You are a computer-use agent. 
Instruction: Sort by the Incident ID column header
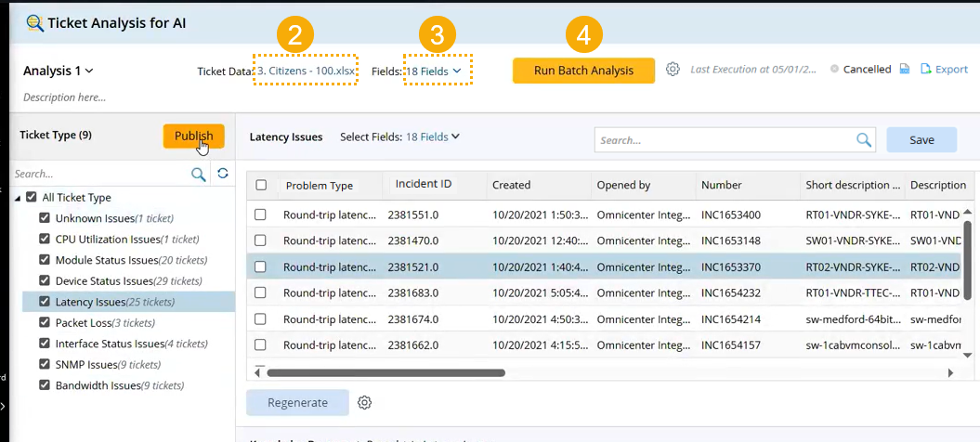[x=424, y=185]
